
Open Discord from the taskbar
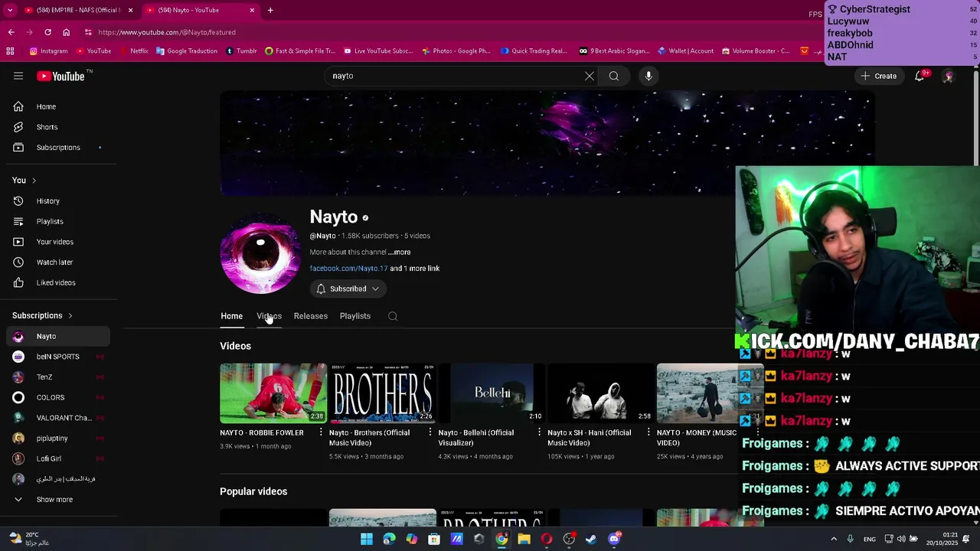(614, 539)
